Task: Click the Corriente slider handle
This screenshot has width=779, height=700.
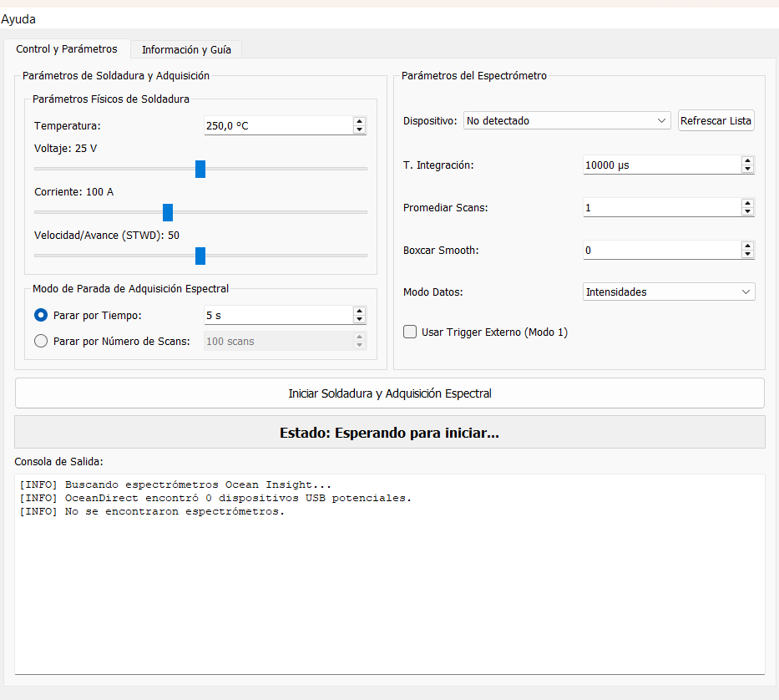Action: tap(168, 212)
